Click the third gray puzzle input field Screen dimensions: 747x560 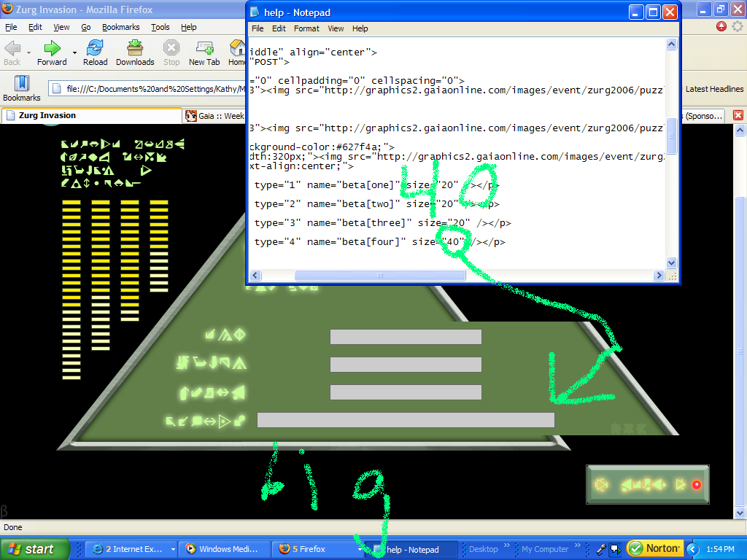[x=406, y=392]
